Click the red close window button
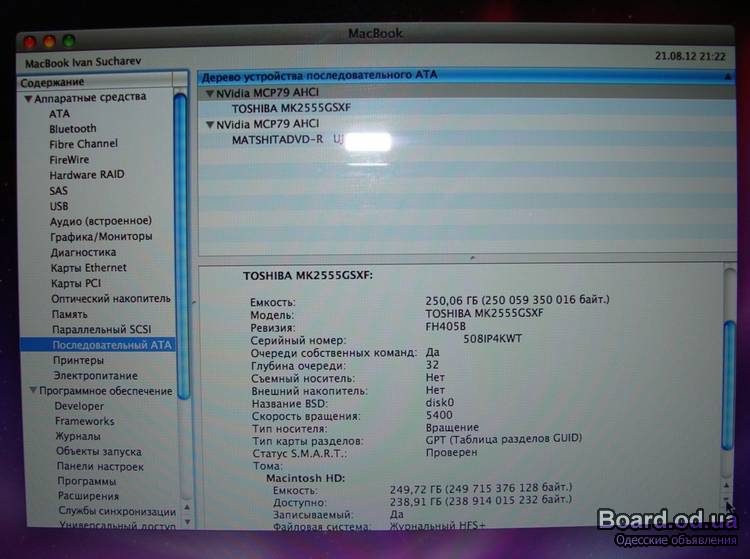 [30, 40]
